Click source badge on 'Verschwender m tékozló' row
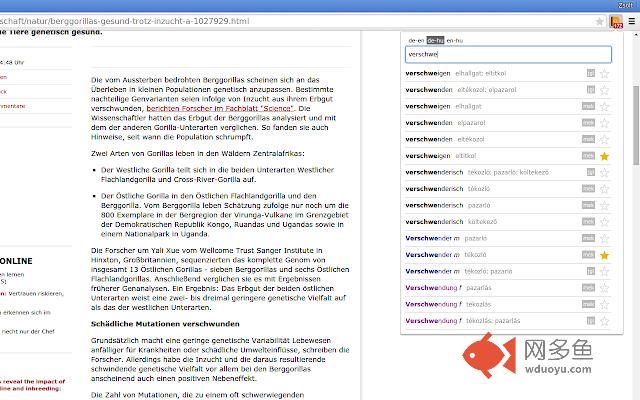This screenshot has height=400, width=640. coord(588,255)
